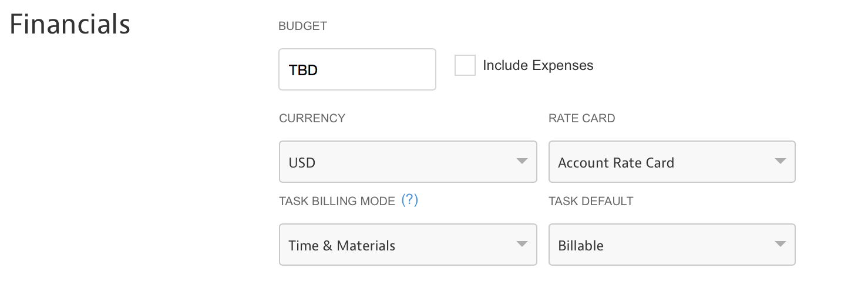Click the TASK BILLING MODE label
This screenshot has width=868, height=281.
click(x=337, y=201)
